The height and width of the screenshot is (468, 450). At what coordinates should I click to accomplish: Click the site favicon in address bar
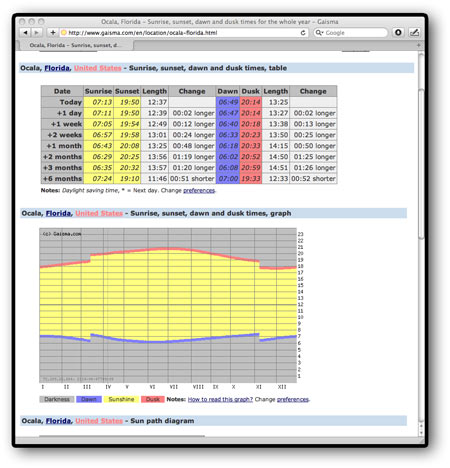click(64, 33)
